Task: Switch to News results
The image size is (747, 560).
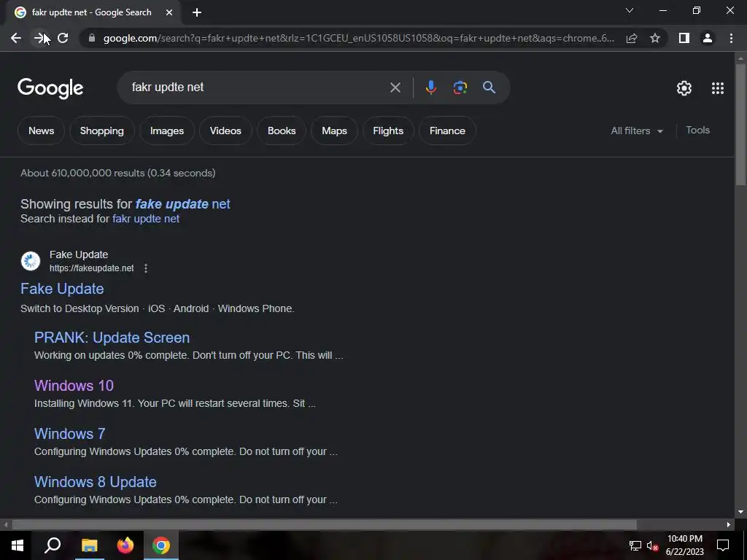Action: point(41,131)
